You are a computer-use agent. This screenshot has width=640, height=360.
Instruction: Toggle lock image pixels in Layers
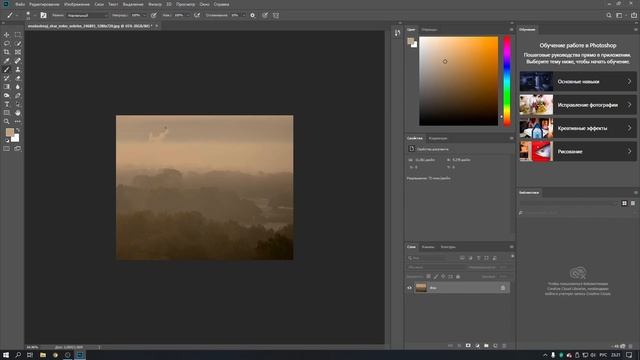[436, 276]
